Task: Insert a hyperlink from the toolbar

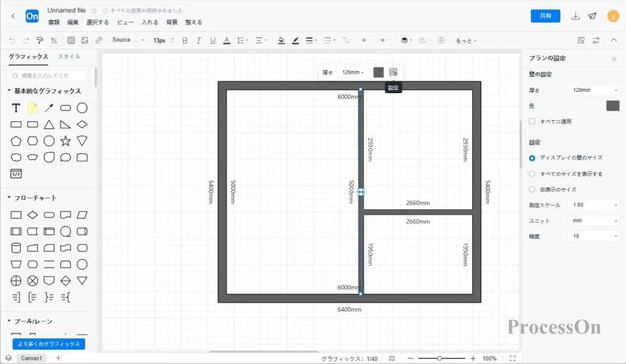Action: (99, 40)
